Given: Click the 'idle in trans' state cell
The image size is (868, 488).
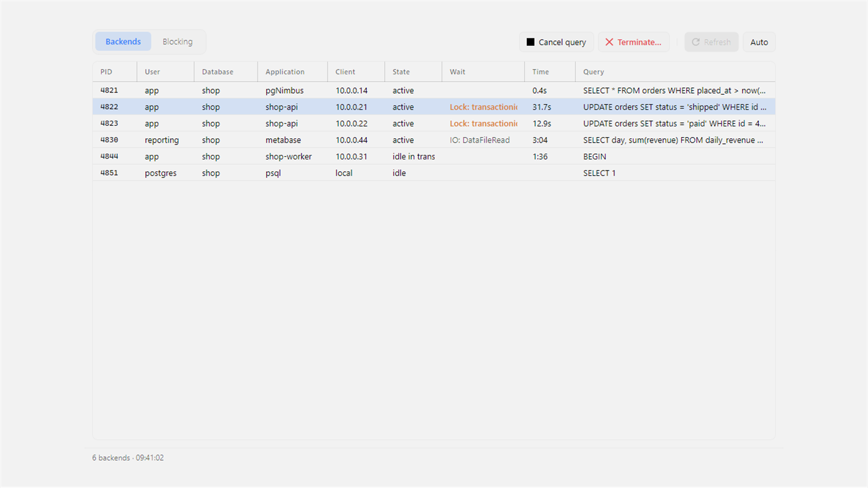Looking at the screenshot, I should click(414, 157).
